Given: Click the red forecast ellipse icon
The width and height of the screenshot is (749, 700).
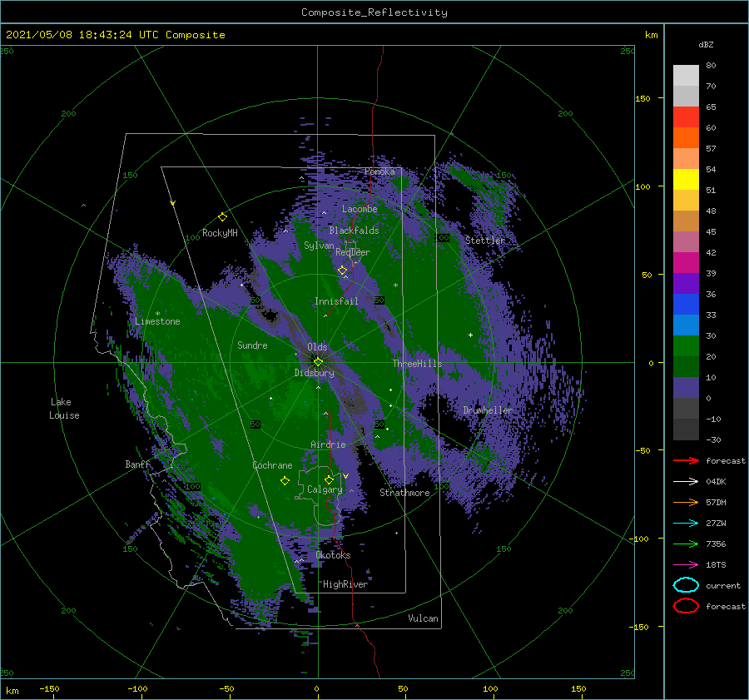Looking at the screenshot, I should [x=686, y=606].
